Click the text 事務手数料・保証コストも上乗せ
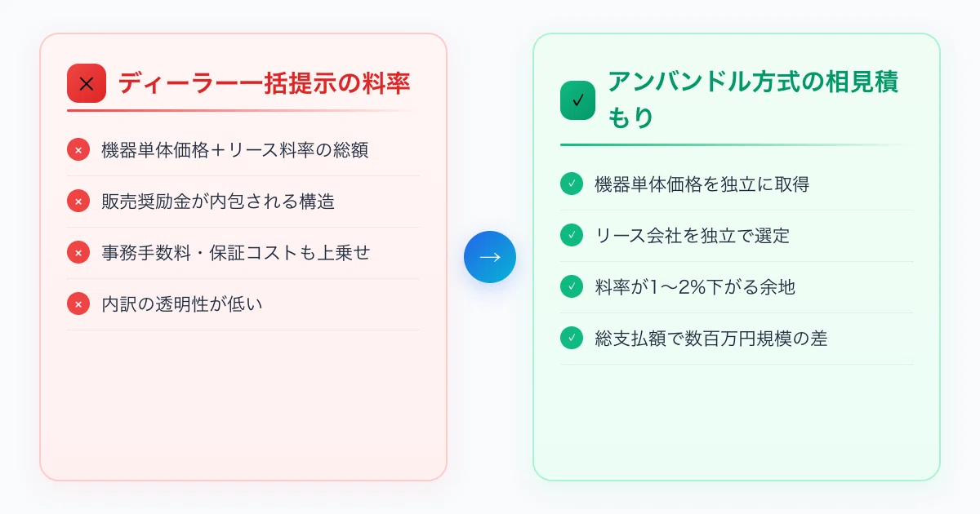The width and height of the screenshot is (980, 514). tap(236, 253)
